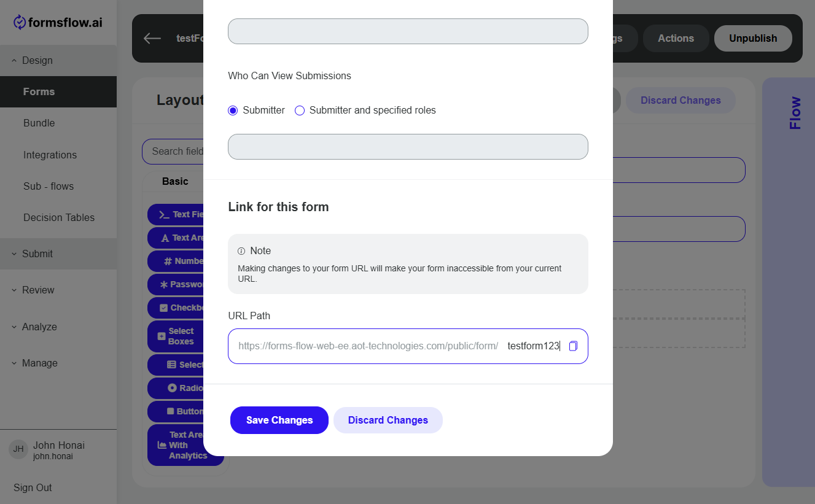Click Discard Changes in the dialog
This screenshot has width=815, height=504.
point(388,420)
